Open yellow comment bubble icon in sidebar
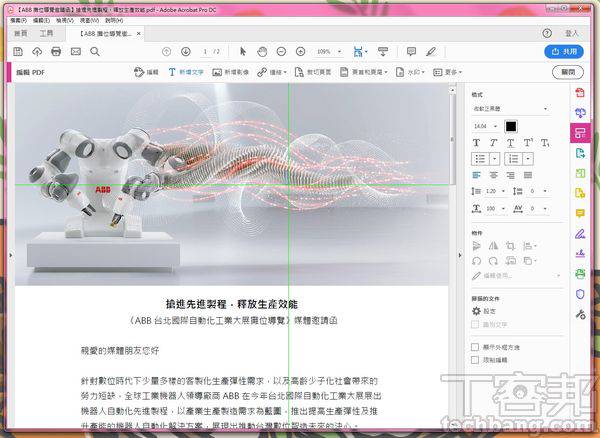The image size is (600, 438). [x=580, y=213]
